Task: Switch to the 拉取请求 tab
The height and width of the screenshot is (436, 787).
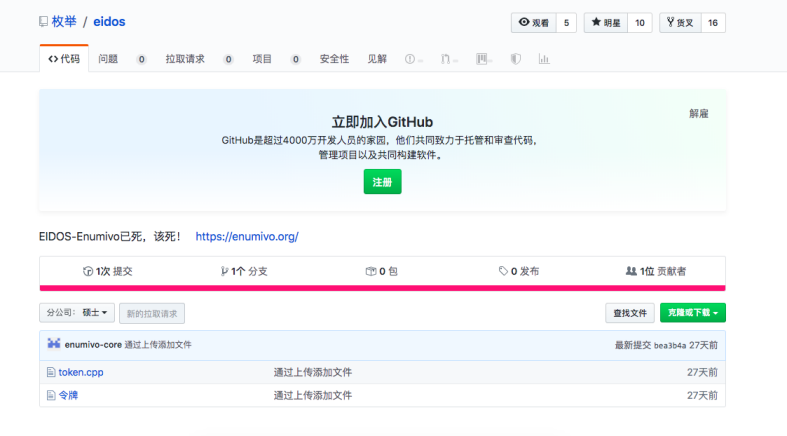Action: click(185, 59)
